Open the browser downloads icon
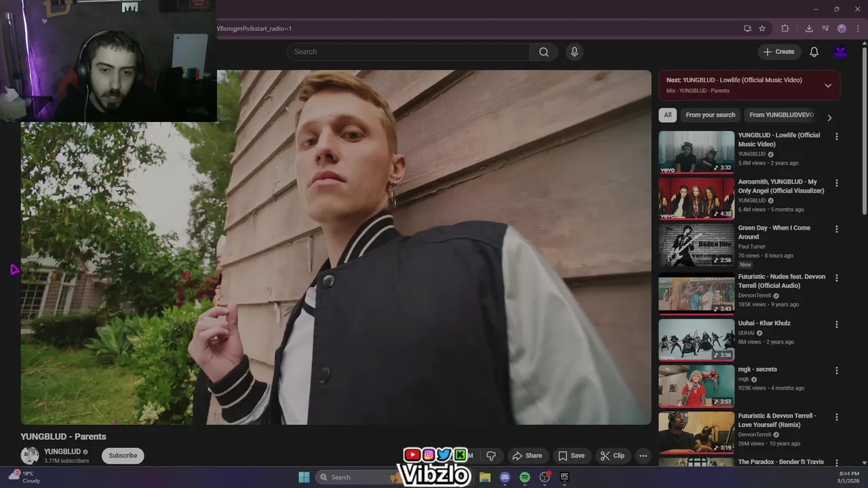 point(809,28)
